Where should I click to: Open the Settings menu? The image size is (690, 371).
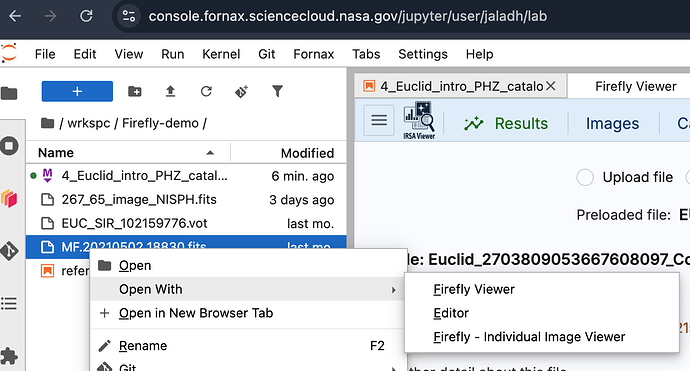click(423, 54)
